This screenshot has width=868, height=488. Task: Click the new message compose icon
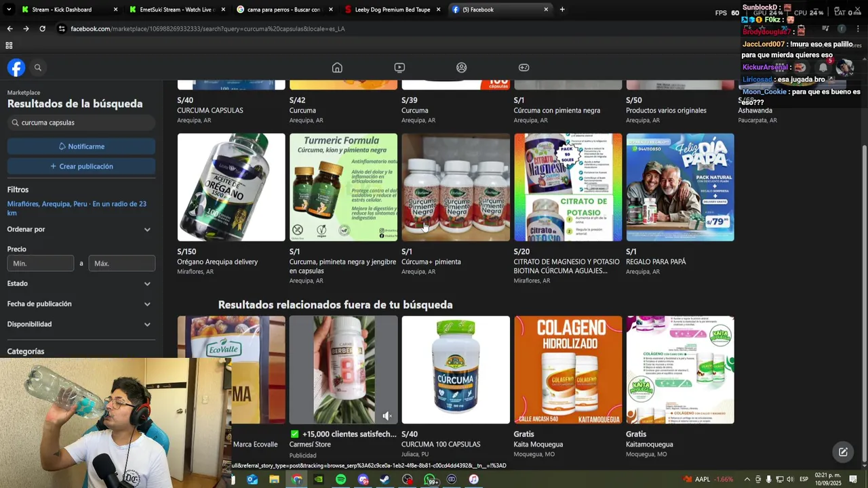pos(843,452)
